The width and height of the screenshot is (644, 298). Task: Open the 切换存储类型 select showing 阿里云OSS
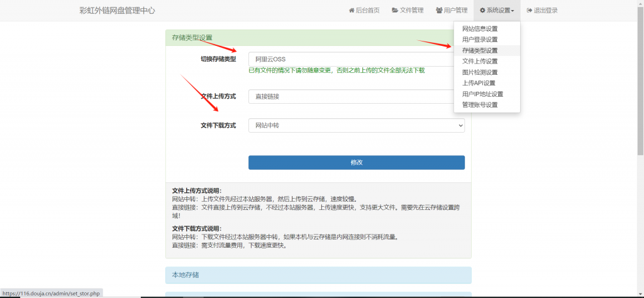[351, 59]
